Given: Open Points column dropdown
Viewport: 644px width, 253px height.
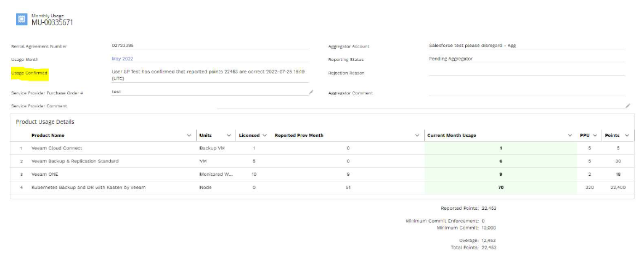Looking at the screenshot, I should pyautogui.click(x=627, y=135).
